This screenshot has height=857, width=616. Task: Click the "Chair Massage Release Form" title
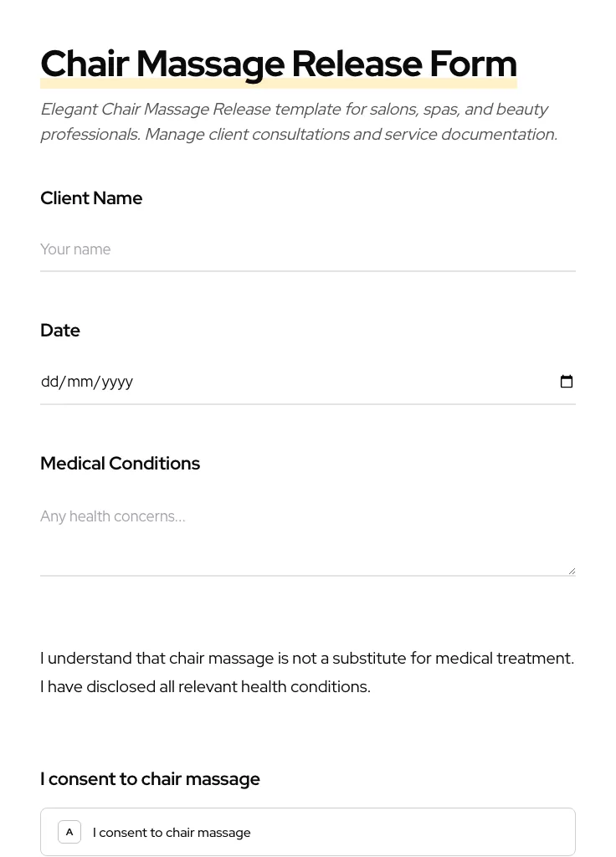(278, 62)
